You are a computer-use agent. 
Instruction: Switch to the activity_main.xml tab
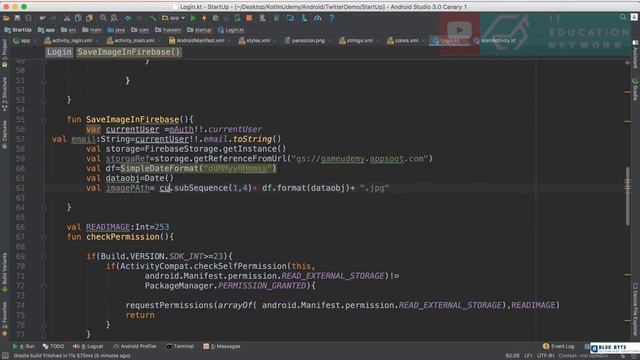[x=133, y=41]
